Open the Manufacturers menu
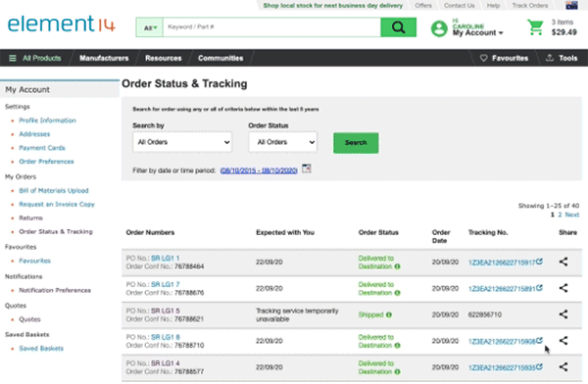The width and height of the screenshot is (588, 384). tap(104, 58)
